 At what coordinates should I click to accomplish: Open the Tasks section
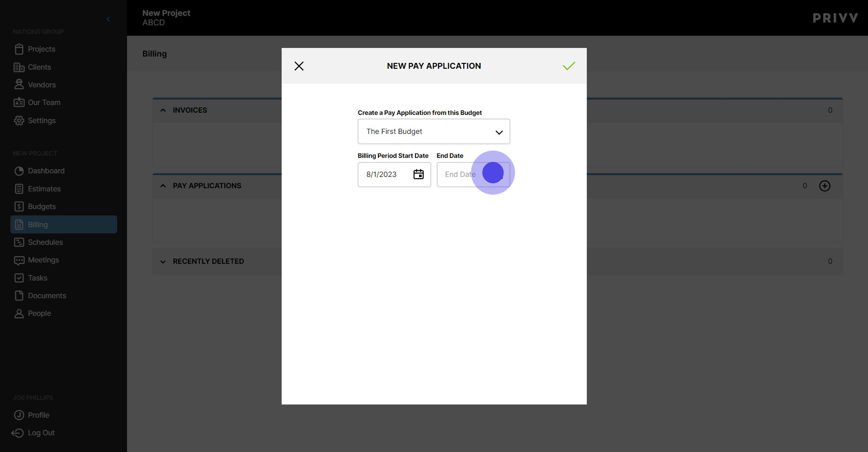tap(38, 278)
